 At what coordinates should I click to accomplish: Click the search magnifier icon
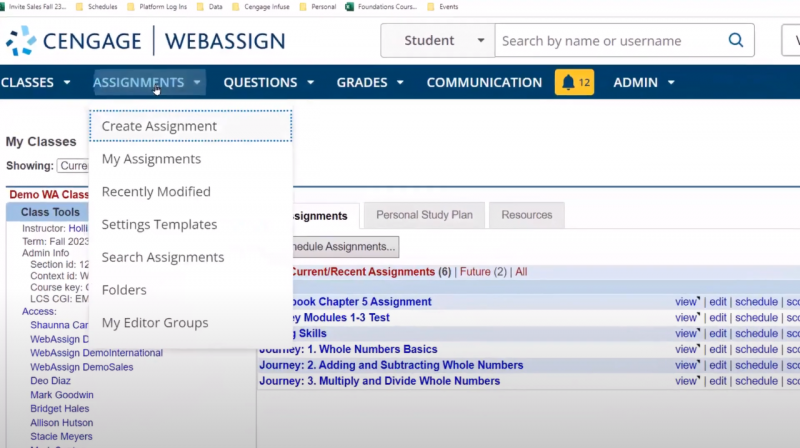click(736, 41)
